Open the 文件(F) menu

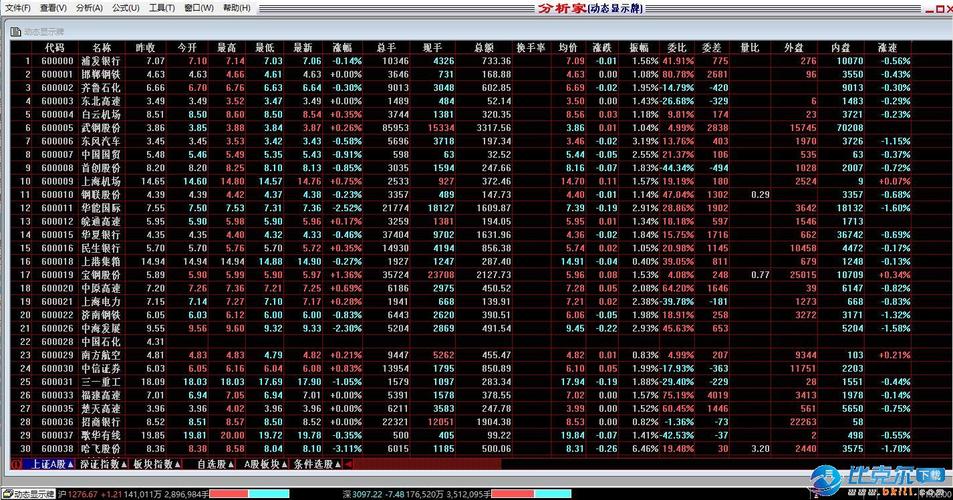coord(18,8)
